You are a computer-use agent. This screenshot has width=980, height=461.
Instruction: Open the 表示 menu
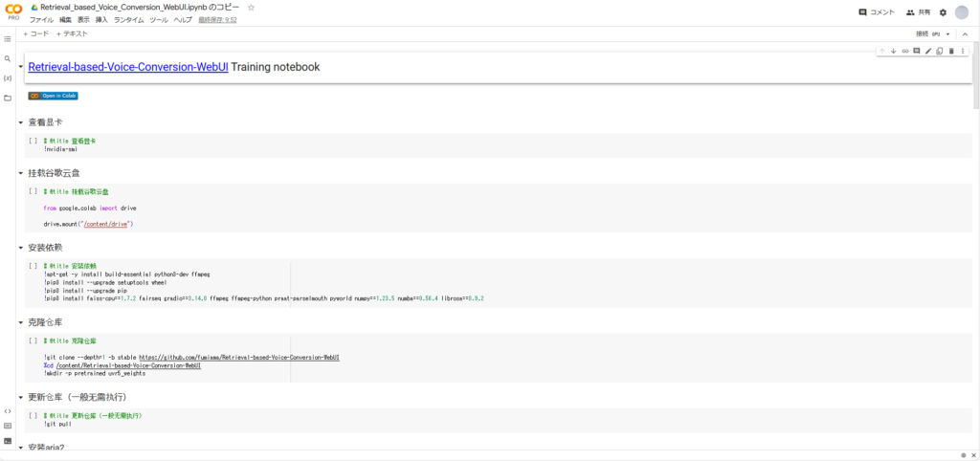pyautogui.click(x=84, y=20)
